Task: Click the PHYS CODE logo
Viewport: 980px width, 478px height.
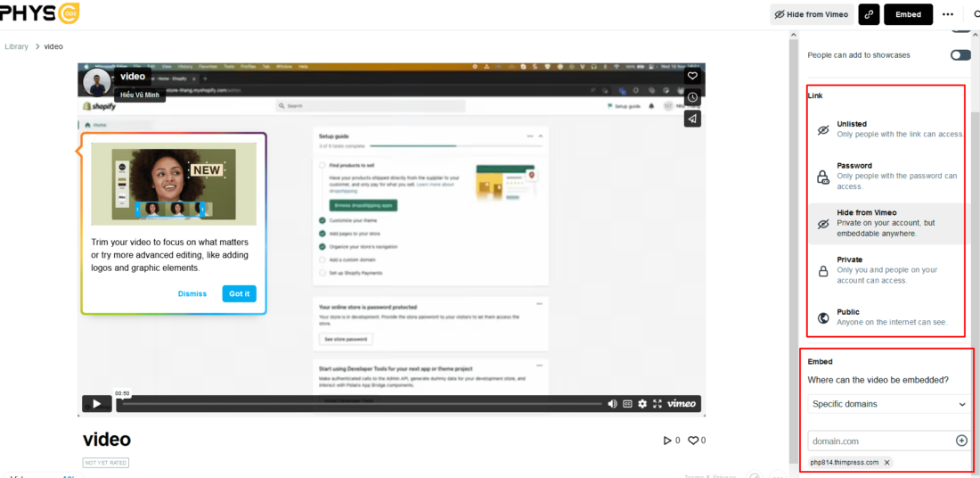Action: [x=38, y=12]
